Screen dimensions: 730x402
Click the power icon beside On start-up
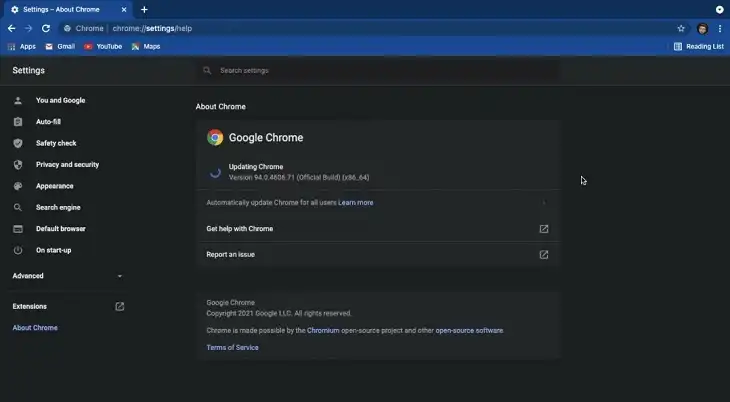(18, 250)
